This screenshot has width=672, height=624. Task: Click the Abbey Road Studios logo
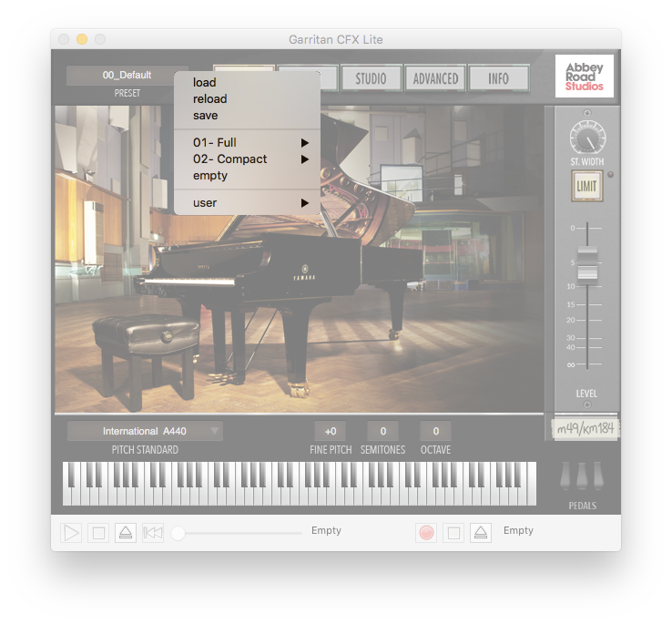585,76
